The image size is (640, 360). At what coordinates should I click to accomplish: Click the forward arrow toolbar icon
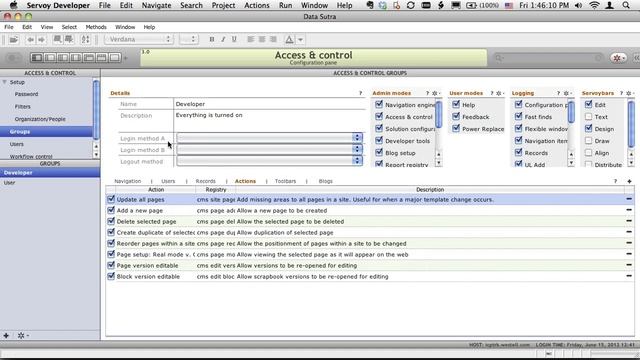click(41, 40)
